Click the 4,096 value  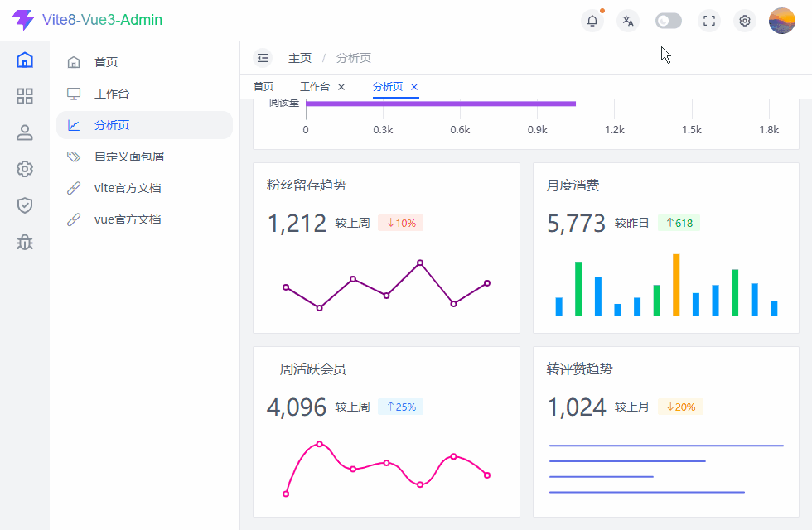pos(297,407)
